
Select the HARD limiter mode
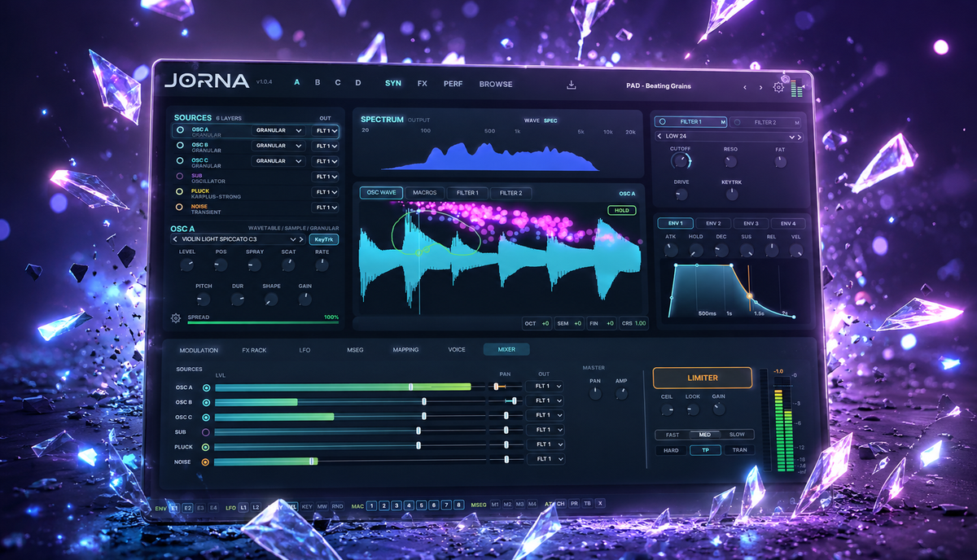click(x=671, y=450)
